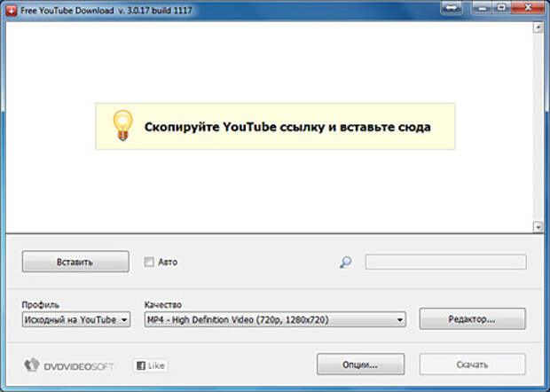Click the lightbulb hint icon
Viewport: 550px width, 392px height.
(122, 126)
